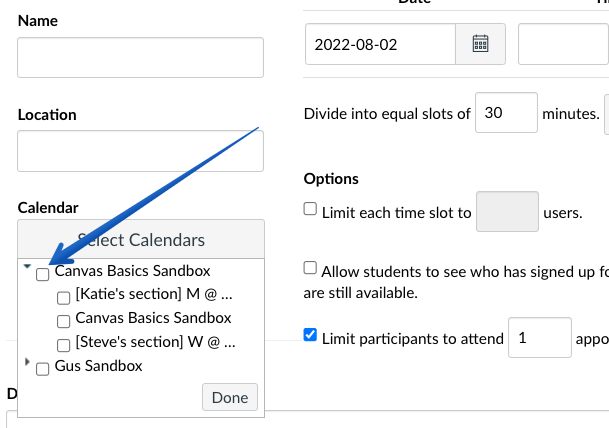
Task: Check the Canvas Basics Sandbox course checkbox
Action: [x=43, y=274]
